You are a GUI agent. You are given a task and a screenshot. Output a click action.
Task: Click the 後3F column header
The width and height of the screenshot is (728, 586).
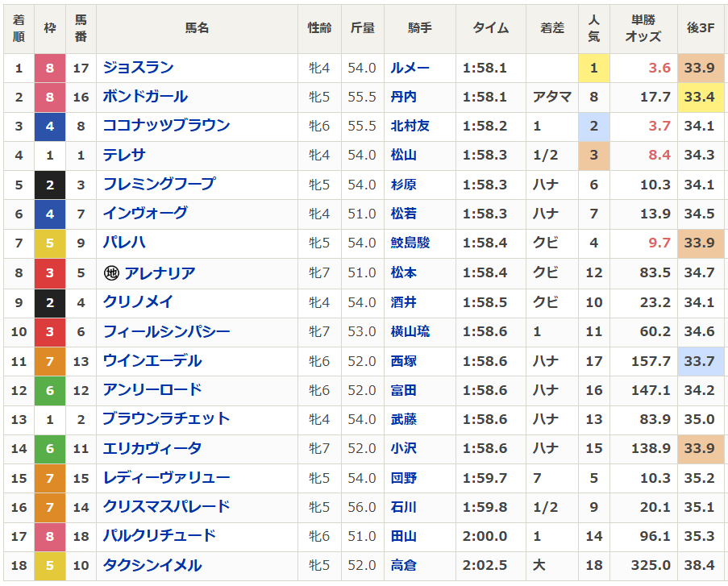pyautogui.click(x=701, y=28)
